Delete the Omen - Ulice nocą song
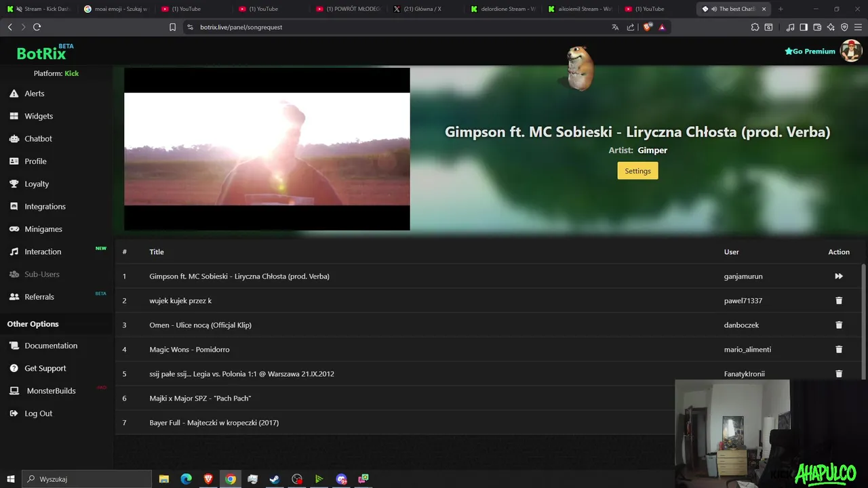868x488 pixels. click(x=839, y=325)
